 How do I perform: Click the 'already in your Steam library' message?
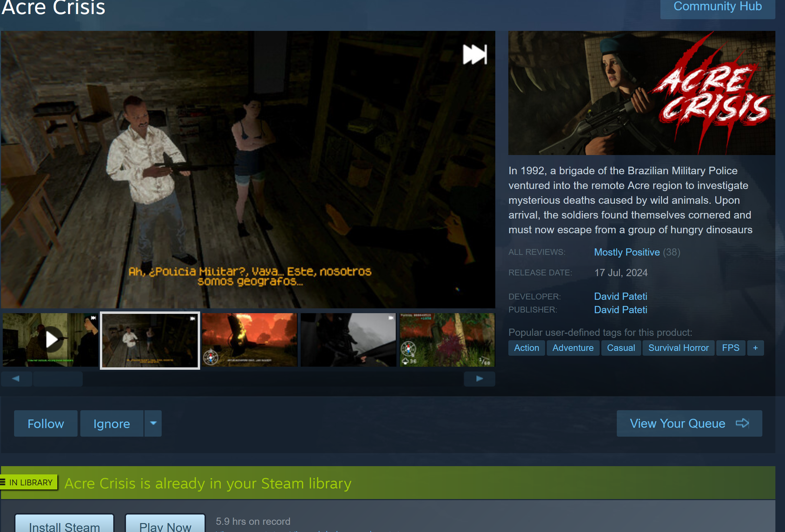[208, 483]
